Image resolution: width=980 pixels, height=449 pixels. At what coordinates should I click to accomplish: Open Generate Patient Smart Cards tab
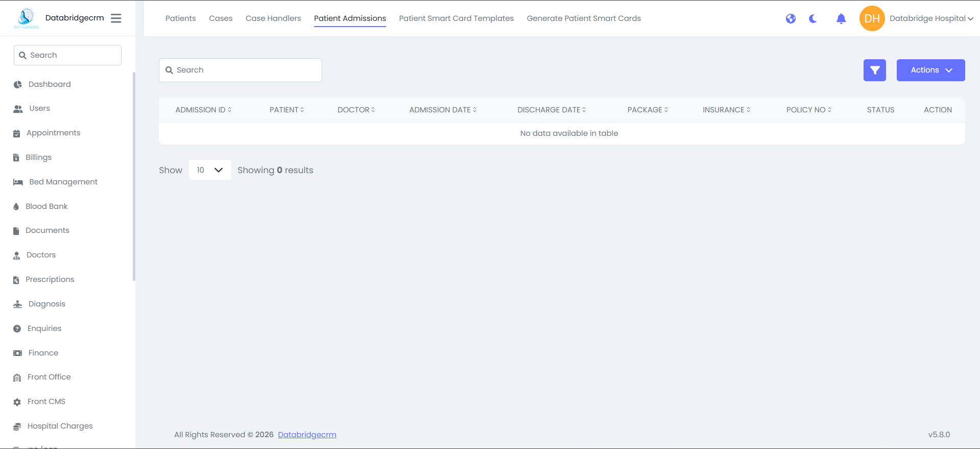(x=584, y=18)
